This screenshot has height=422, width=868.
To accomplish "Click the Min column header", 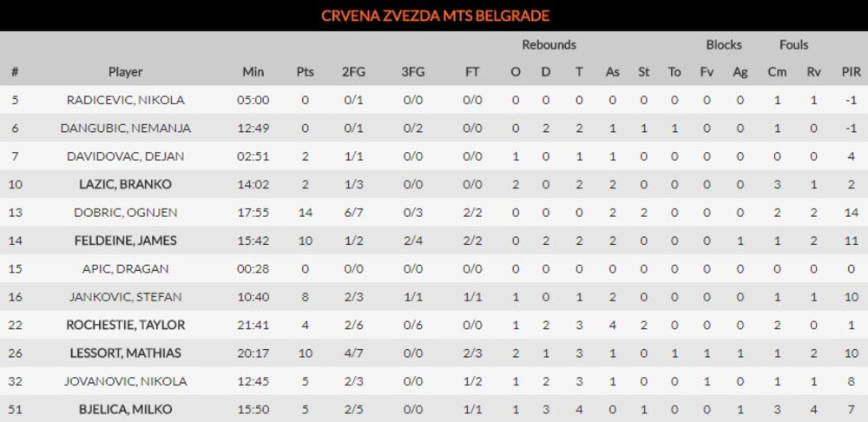I will 253,72.
